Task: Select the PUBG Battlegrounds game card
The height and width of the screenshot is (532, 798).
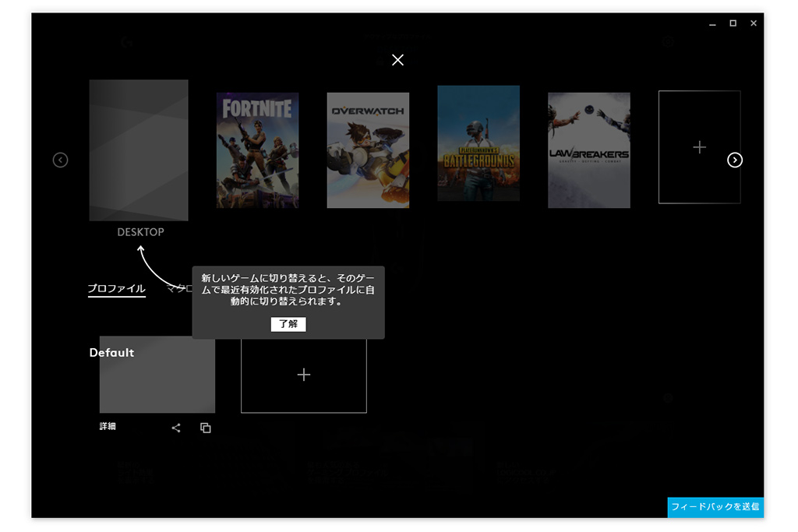Action: (x=478, y=143)
